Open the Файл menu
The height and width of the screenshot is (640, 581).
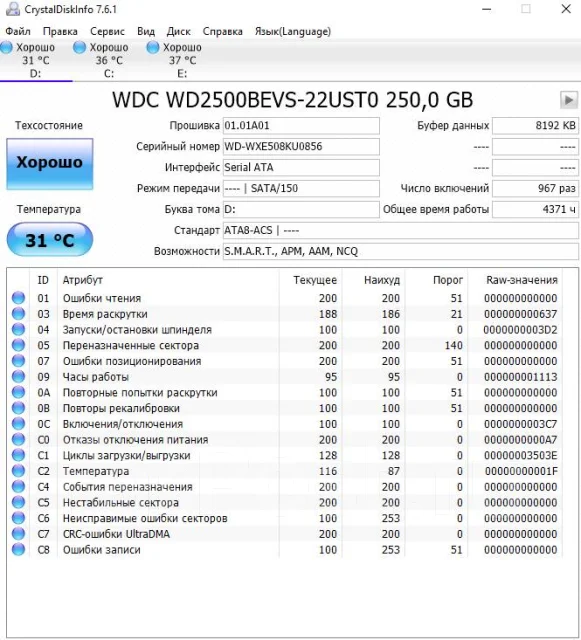click(18, 31)
